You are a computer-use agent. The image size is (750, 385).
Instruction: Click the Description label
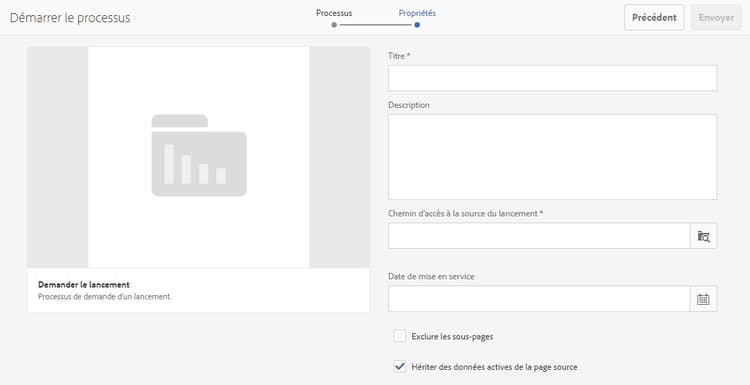(x=408, y=105)
